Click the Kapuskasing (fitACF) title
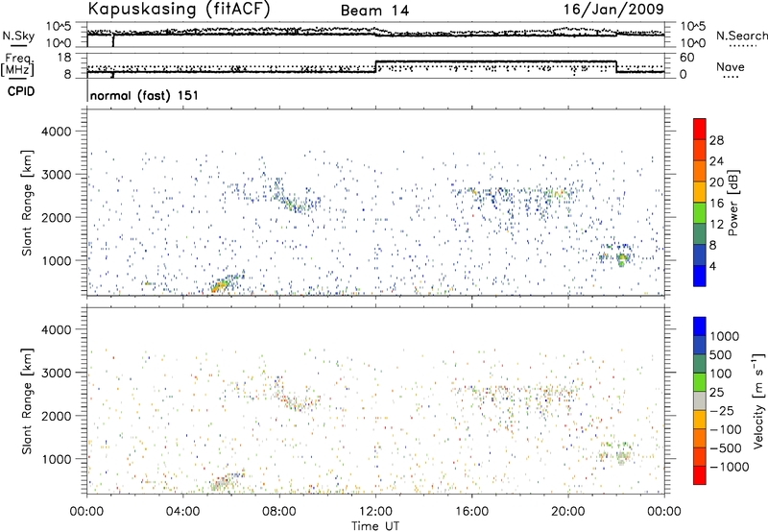 pos(179,10)
